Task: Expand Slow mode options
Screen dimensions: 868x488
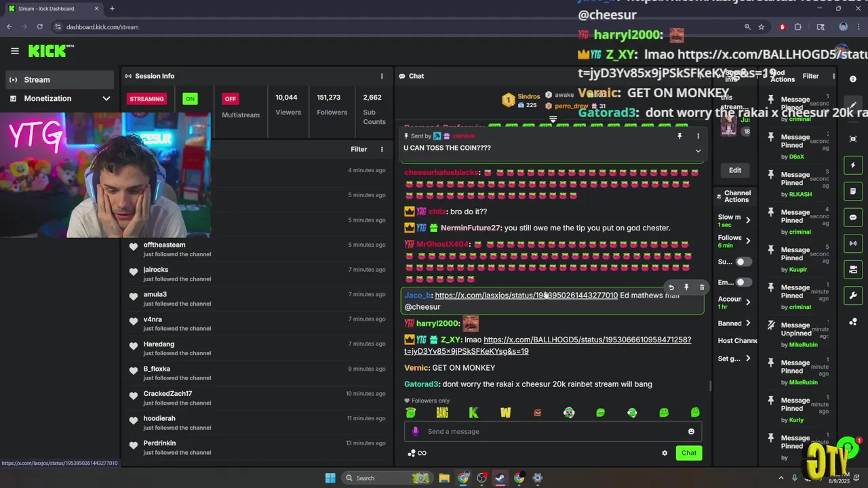Action: click(748, 220)
